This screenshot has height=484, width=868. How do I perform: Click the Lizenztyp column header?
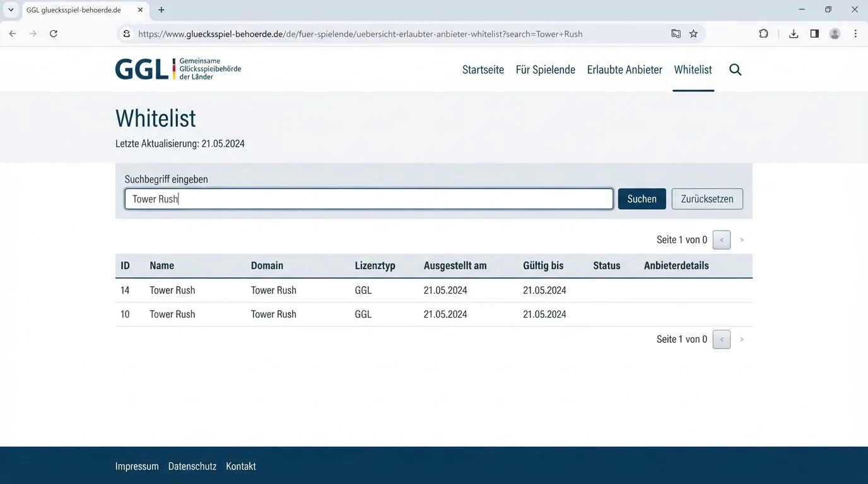(375, 266)
